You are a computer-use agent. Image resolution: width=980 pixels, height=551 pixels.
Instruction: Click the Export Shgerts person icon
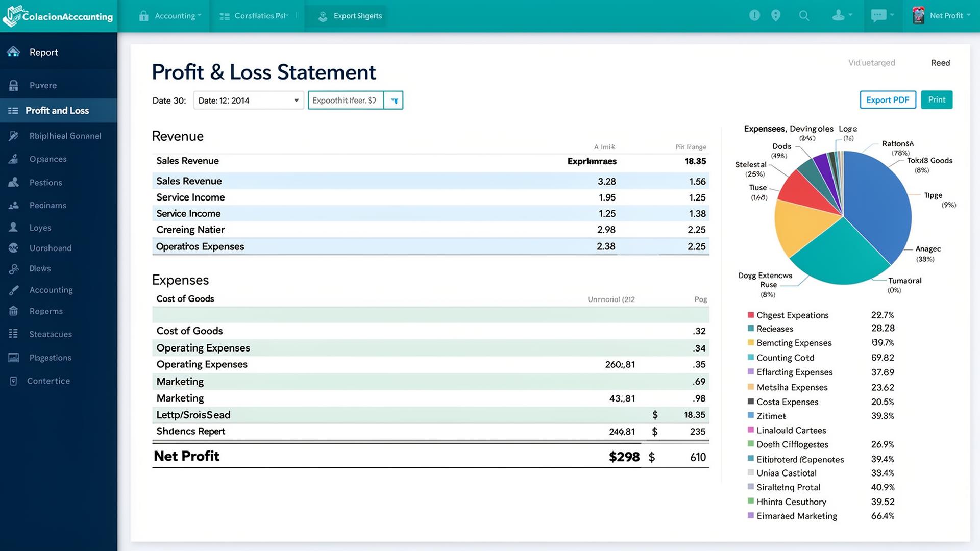323,16
